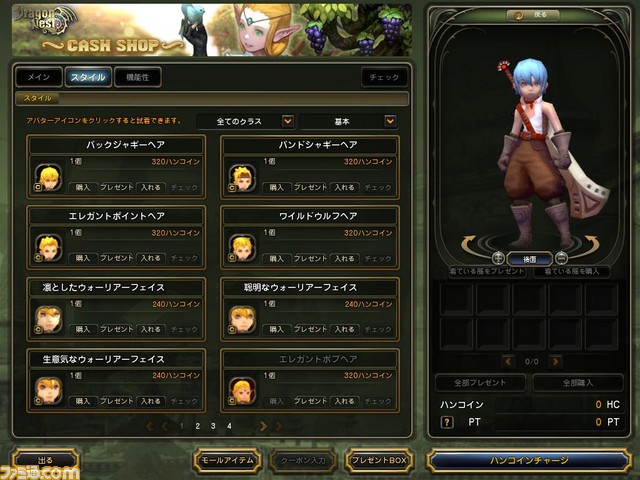Go to next page arrow in pagination
The width and height of the screenshot is (640, 480).
(263, 426)
